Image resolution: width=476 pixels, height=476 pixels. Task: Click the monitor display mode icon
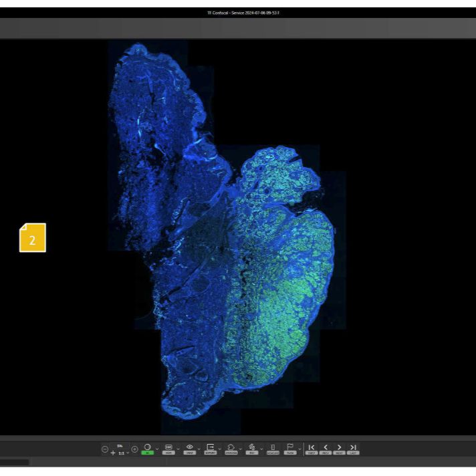[168, 448]
